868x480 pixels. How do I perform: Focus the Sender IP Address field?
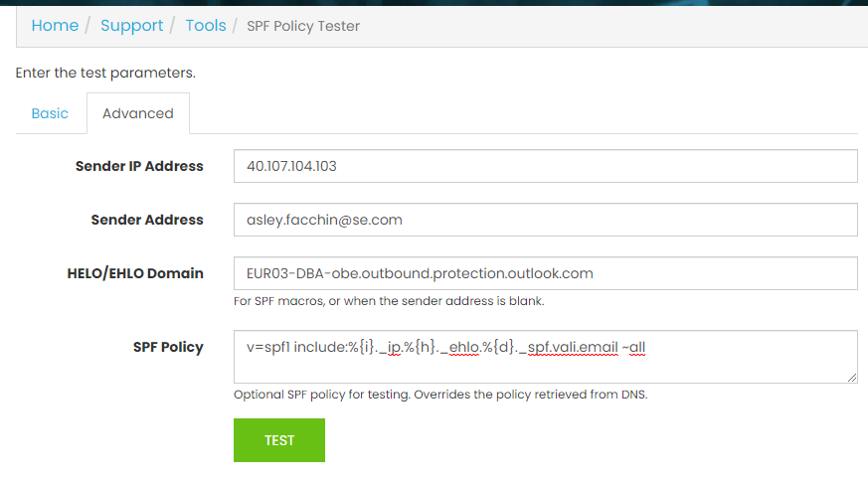545,166
